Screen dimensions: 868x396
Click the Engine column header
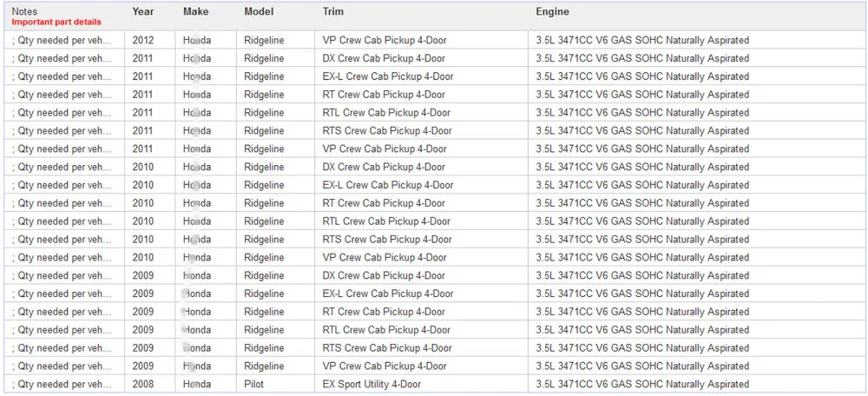(552, 11)
